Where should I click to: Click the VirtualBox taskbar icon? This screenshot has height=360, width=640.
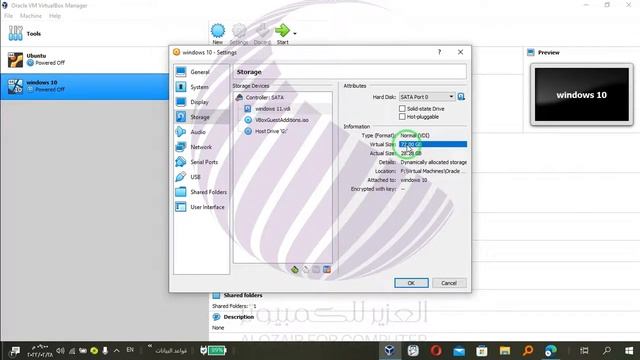[389, 350]
